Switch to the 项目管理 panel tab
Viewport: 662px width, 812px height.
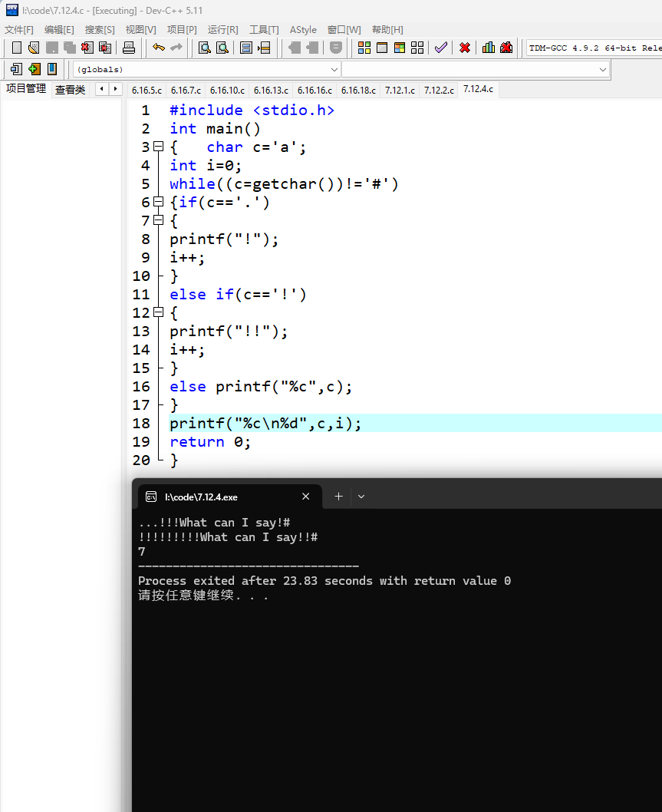26,89
